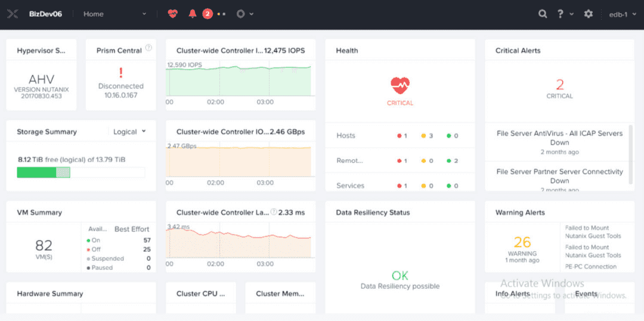Click the storage free capacity bar
This screenshot has height=321, width=644.
click(80, 172)
